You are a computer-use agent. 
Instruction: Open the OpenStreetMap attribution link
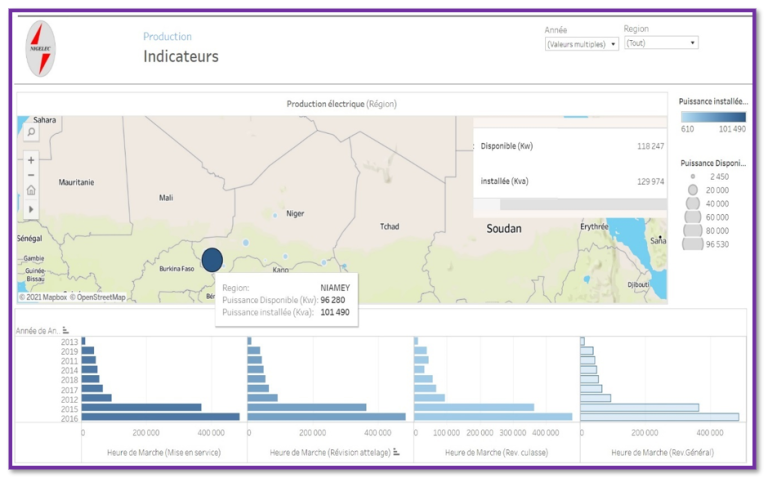pos(98,297)
